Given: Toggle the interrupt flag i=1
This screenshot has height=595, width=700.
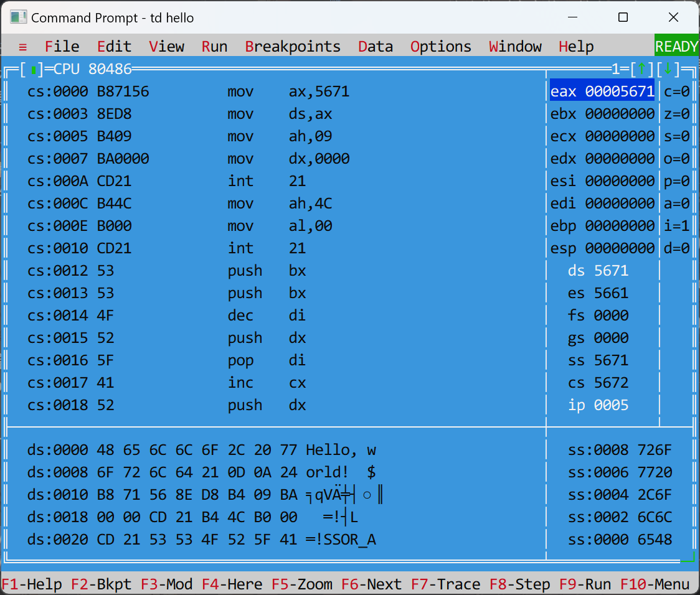Looking at the screenshot, I should point(676,226).
